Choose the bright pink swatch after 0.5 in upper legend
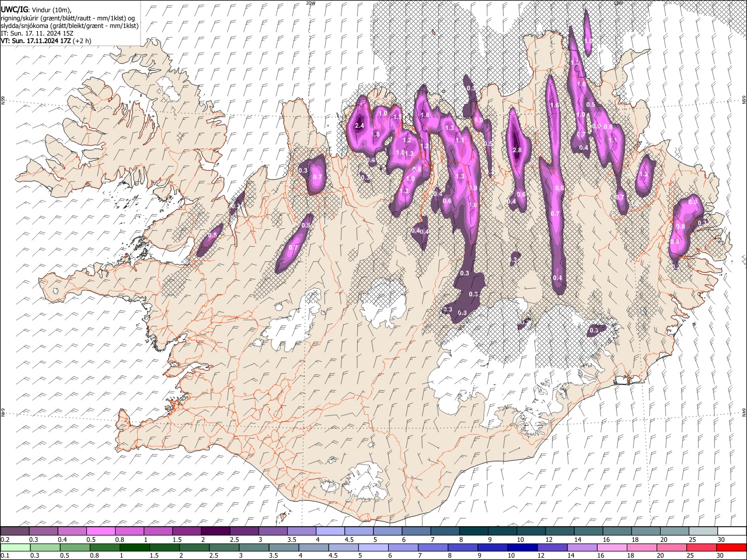The width and height of the screenshot is (747, 560). click(102, 531)
